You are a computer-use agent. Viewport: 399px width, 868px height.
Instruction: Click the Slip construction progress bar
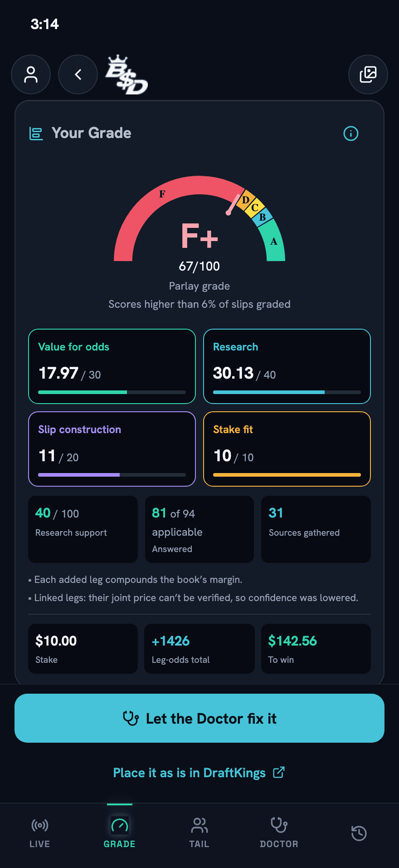(x=112, y=475)
